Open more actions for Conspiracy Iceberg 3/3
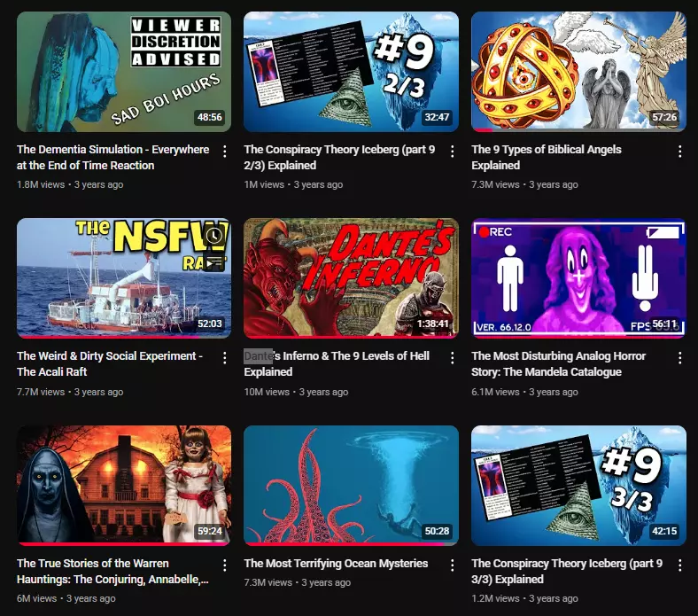The height and width of the screenshot is (616, 698). (679, 565)
